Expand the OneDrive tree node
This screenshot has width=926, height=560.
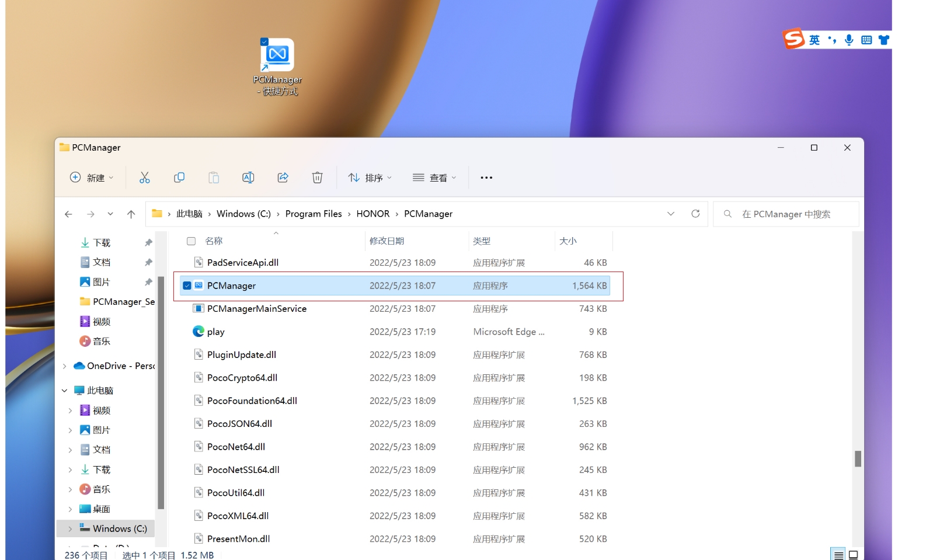point(64,366)
